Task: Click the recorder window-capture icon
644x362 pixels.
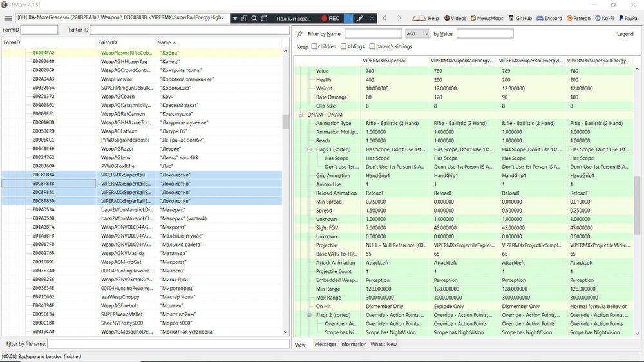Action: click(244, 19)
